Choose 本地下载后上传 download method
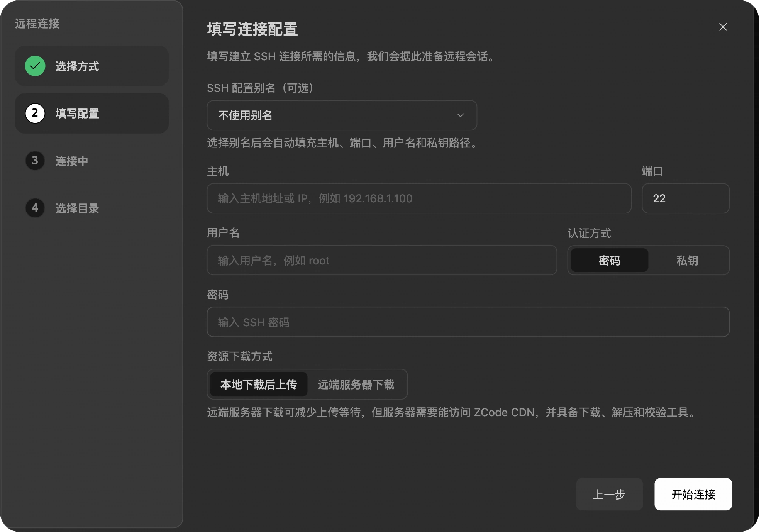The width and height of the screenshot is (759, 532). pos(259,384)
